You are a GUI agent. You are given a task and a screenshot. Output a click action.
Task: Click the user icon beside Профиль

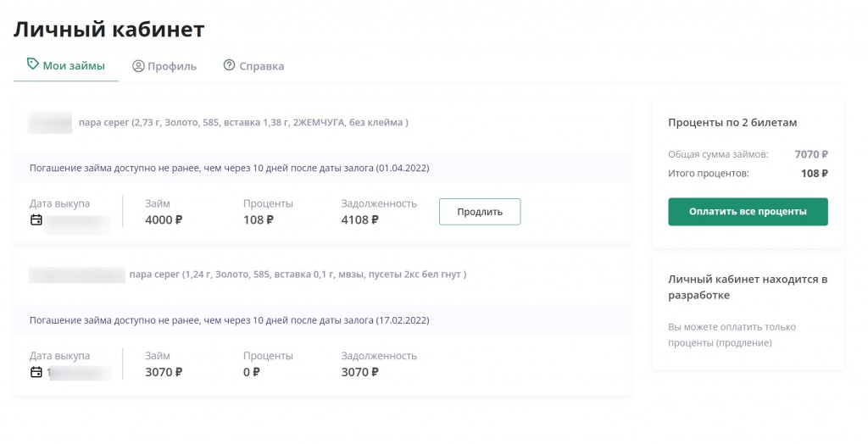[x=138, y=65]
